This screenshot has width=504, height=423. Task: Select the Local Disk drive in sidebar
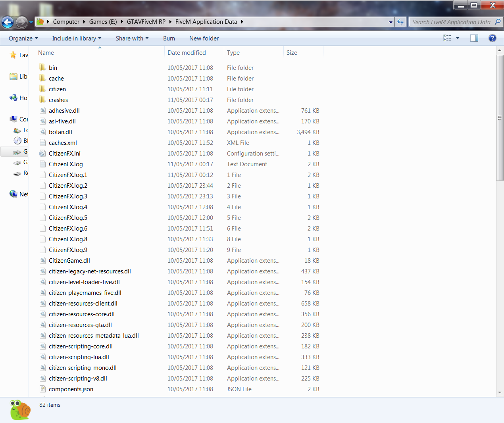pyautogui.click(x=17, y=130)
